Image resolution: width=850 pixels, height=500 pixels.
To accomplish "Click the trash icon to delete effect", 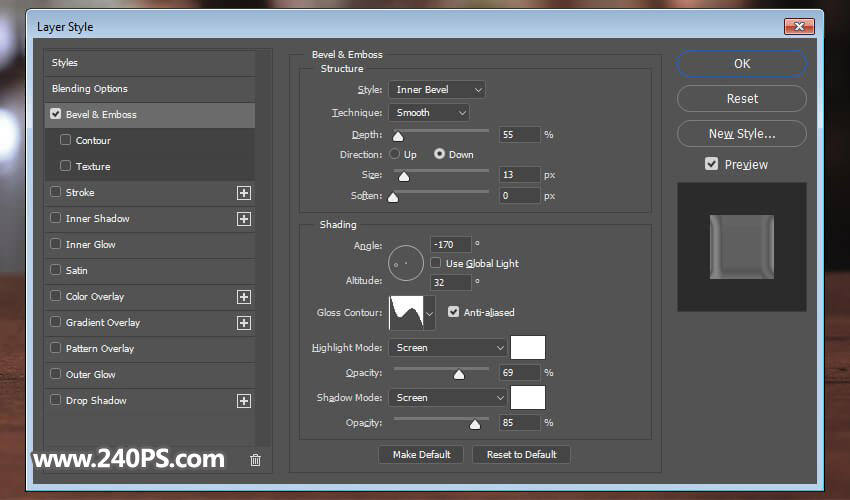I will coord(255,460).
